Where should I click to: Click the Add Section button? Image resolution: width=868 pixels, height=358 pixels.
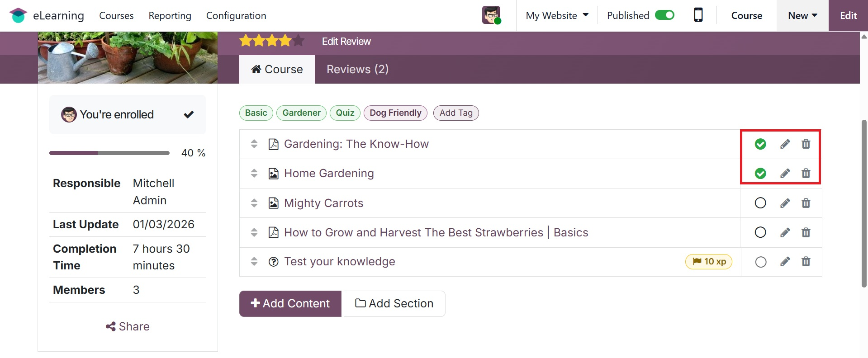click(394, 303)
